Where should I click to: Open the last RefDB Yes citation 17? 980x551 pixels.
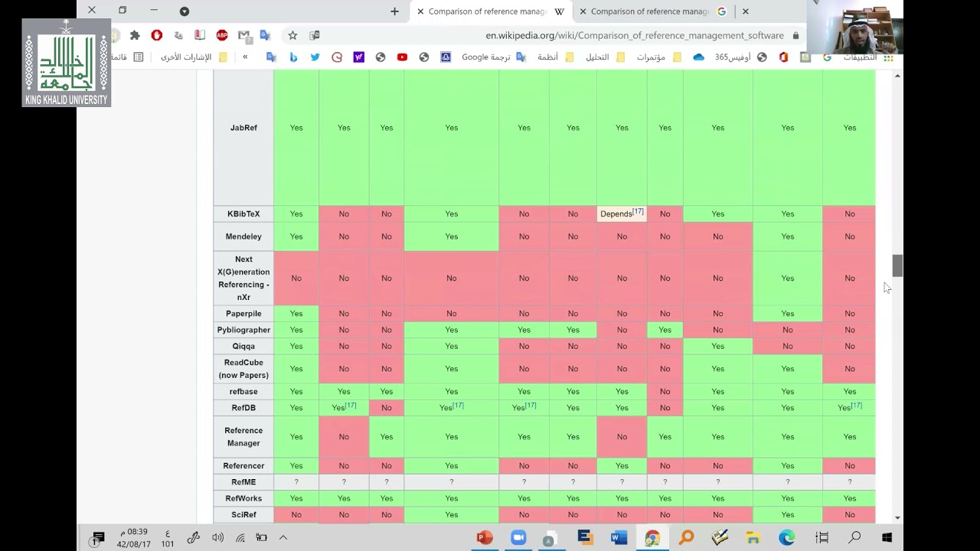pyautogui.click(x=856, y=406)
